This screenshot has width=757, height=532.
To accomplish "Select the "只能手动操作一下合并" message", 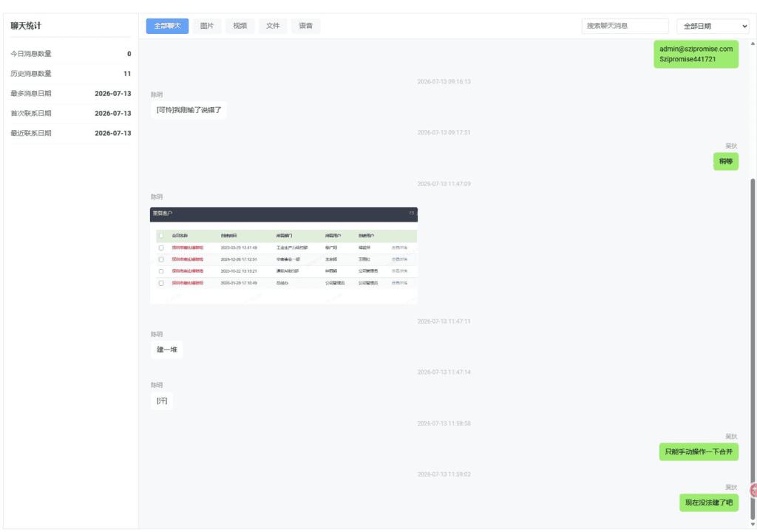I will tap(699, 452).
